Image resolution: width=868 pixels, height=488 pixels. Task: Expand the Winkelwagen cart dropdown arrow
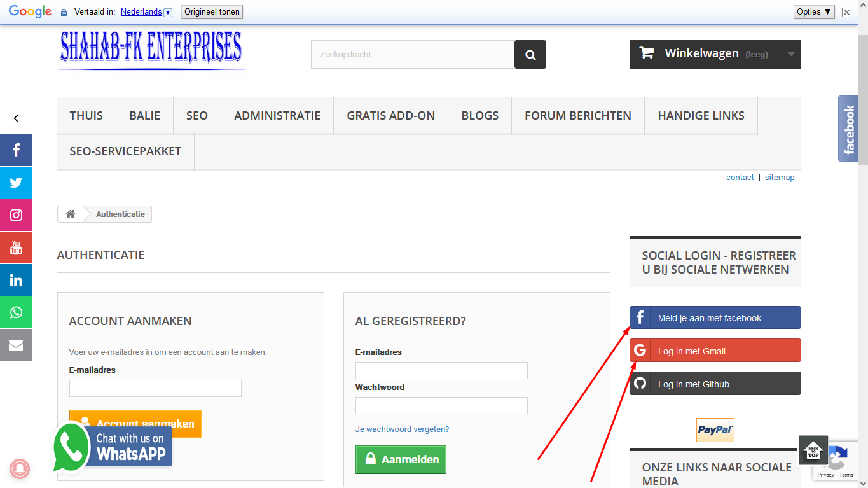tap(791, 54)
